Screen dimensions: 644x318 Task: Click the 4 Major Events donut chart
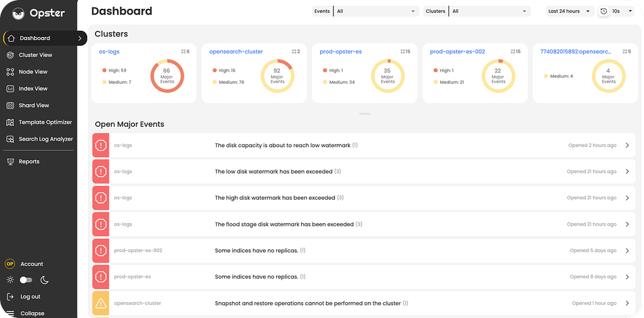[x=608, y=76]
